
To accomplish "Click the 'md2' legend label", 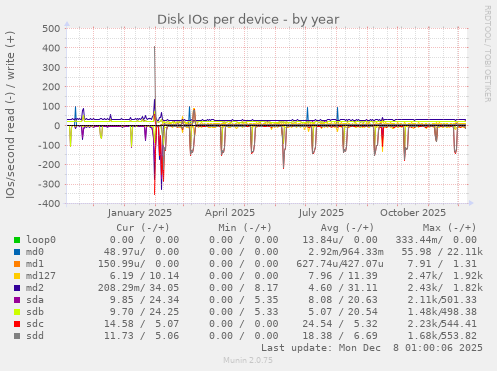I will coord(35,288).
